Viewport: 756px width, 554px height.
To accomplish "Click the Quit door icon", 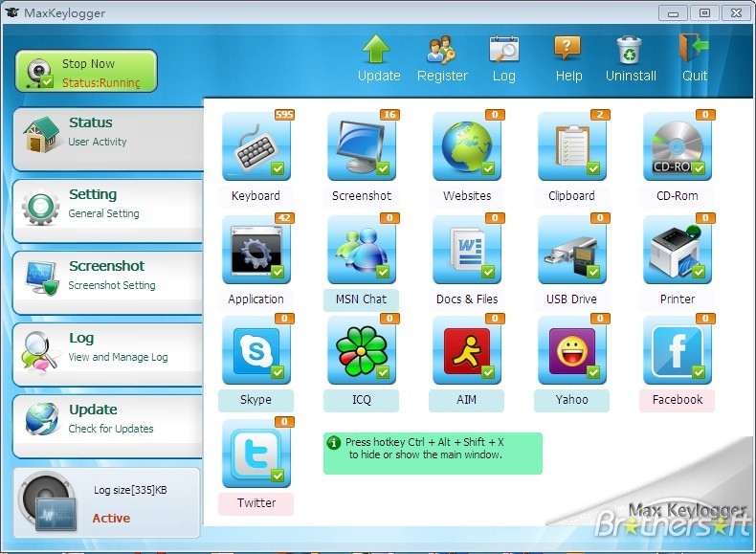I will (694, 48).
